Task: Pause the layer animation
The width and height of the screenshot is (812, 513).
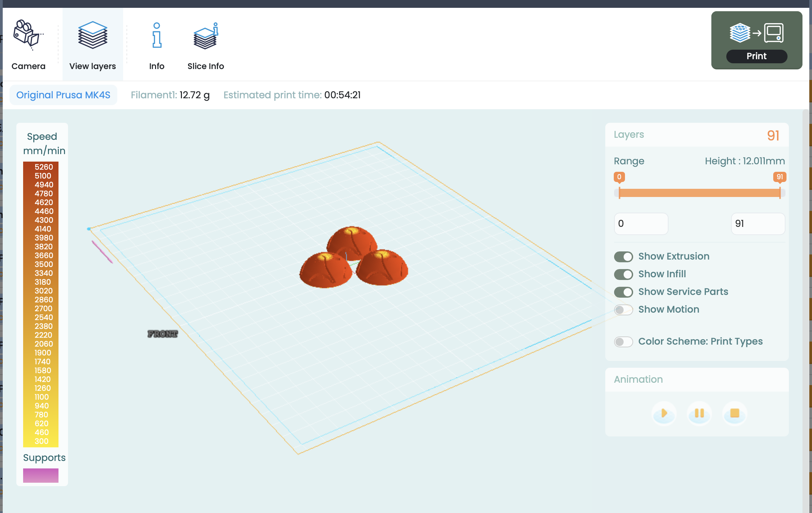Action: point(699,413)
